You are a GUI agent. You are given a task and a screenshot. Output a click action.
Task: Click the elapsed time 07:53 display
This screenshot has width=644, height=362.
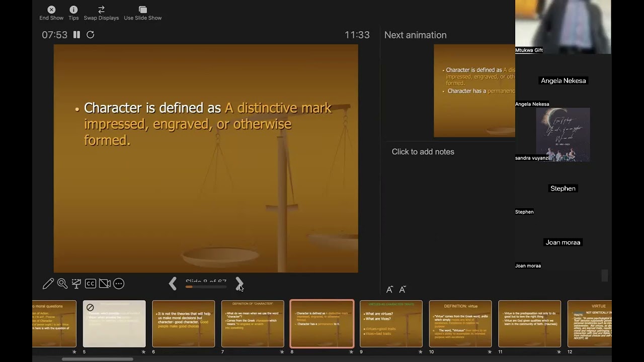click(54, 35)
